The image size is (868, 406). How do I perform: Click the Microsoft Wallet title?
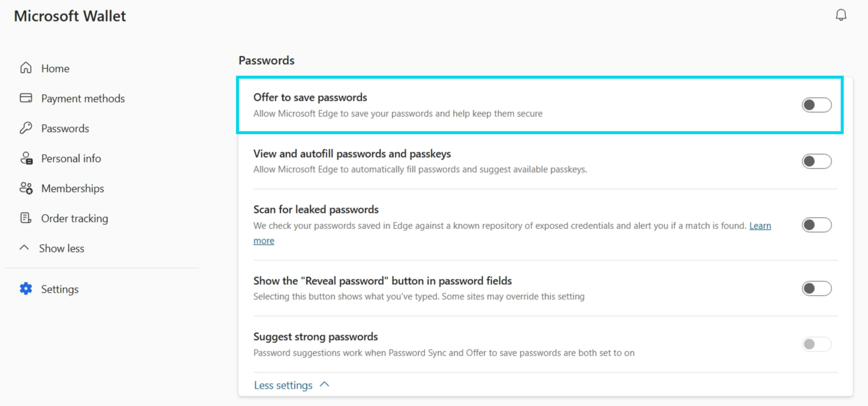(70, 16)
